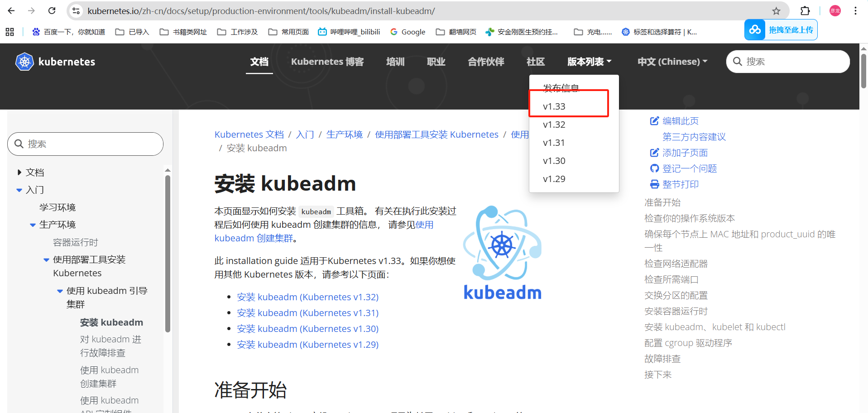Screen dimensions: 868x413
Task: Open the Chrome profile avatar
Action: (835, 11)
